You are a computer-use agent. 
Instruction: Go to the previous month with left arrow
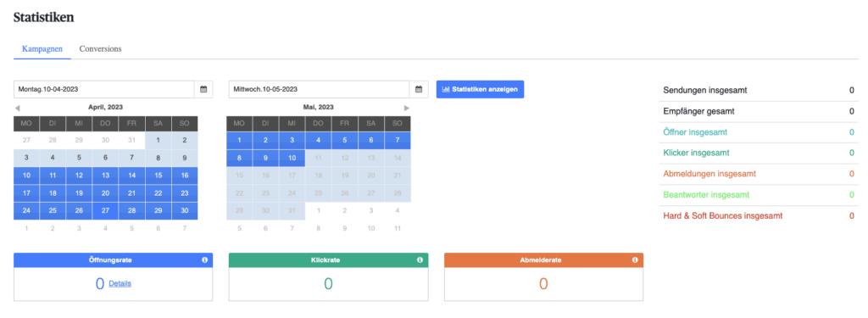click(x=17, y=108)
